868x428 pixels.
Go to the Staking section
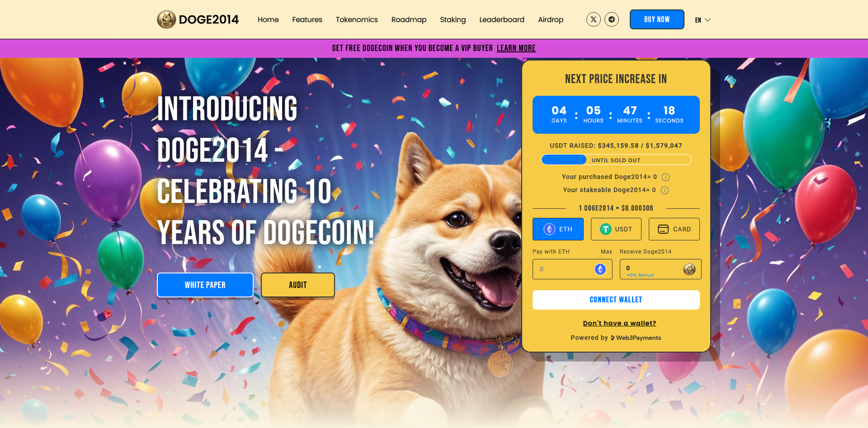tap(453, 20)
